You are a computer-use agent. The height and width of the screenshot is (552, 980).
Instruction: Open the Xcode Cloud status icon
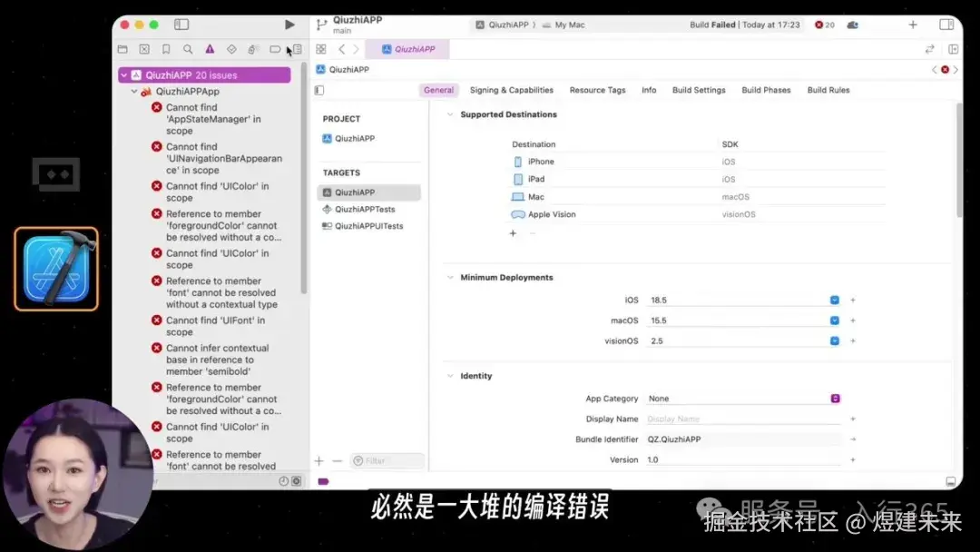(852, 25)
